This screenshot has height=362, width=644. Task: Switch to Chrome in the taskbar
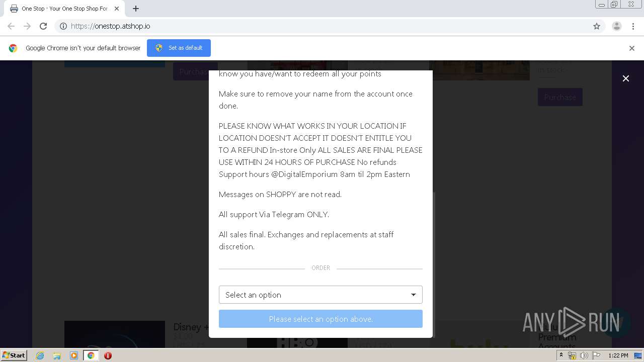coord(91,355)
